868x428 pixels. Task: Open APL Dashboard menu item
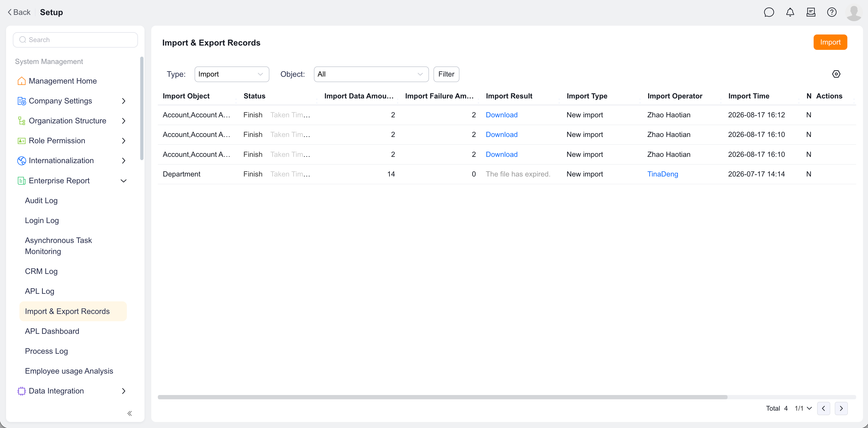tap(52, 331)
